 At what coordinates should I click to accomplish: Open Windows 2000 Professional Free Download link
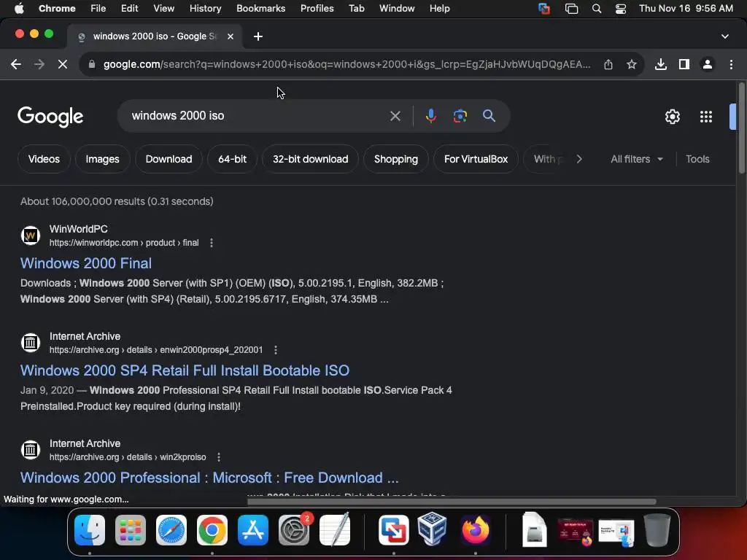click(209, 478)
